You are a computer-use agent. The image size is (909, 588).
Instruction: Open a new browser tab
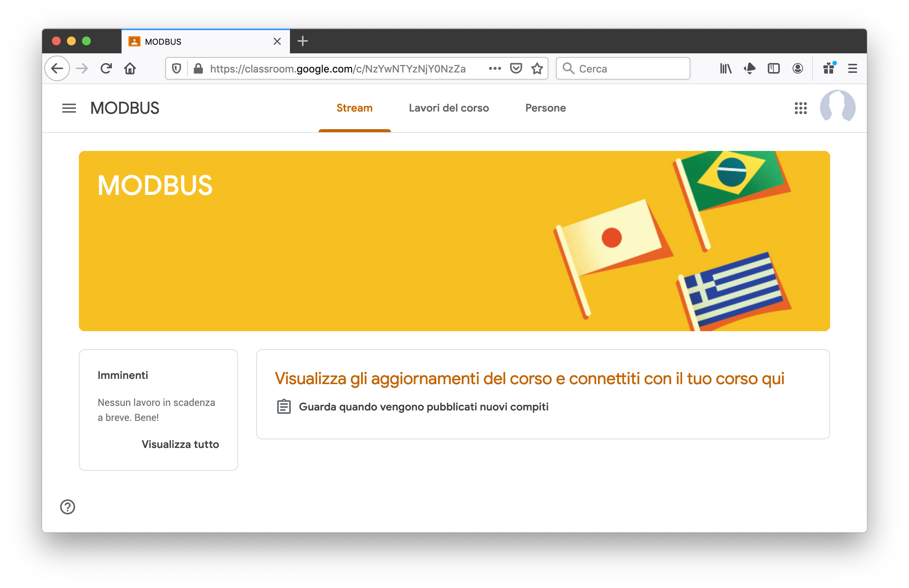click(x=302, y=41)
